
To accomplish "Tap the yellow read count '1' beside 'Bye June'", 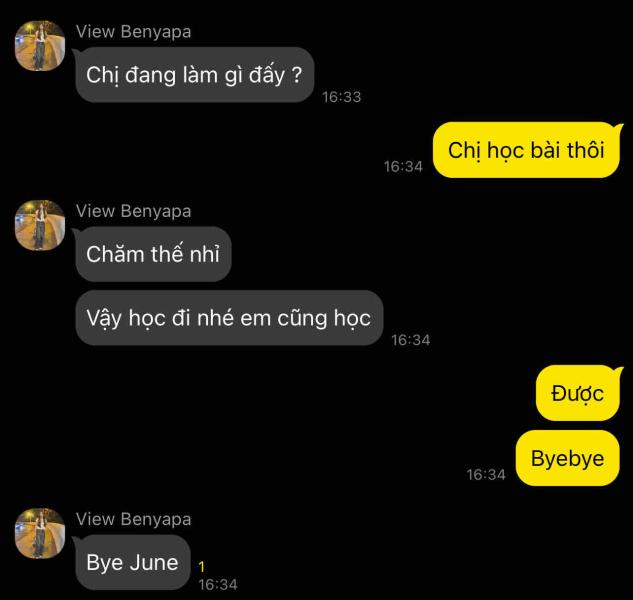I will pos(202,566).
